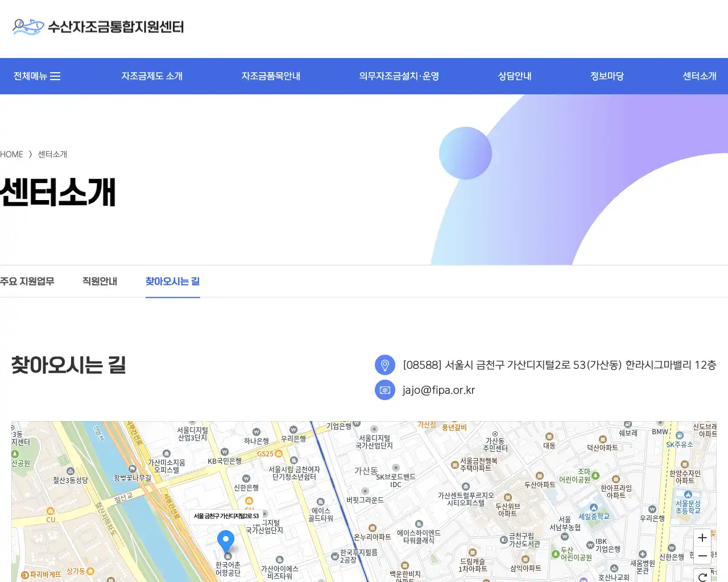The width and height of the screenshot is (728, 582).
Task: Click the 서울 금천구 가산디지털2로 53 map tooltip
Action: (x=226, y=515)
